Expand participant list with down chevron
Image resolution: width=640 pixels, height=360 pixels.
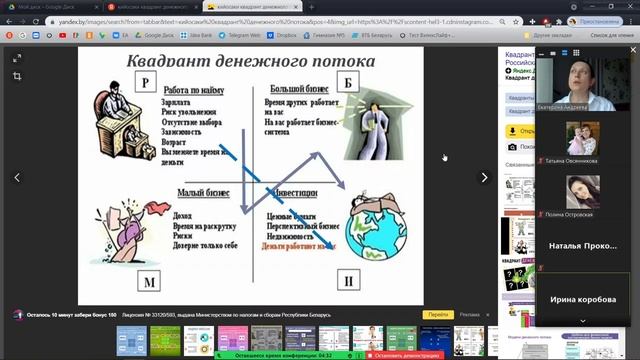(x=583, y=322)
